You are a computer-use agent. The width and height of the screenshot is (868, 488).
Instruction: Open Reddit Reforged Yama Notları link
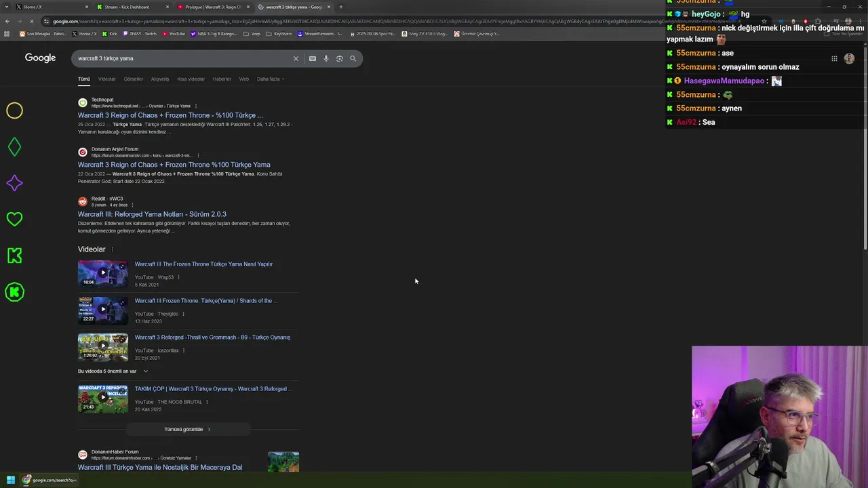coord(152,214)
